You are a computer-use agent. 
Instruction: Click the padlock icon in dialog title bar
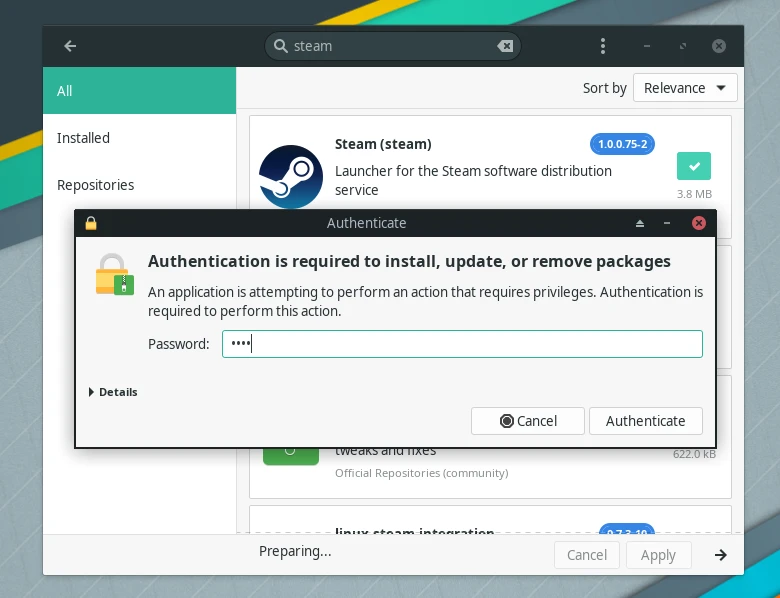click(x=91, y=223)
